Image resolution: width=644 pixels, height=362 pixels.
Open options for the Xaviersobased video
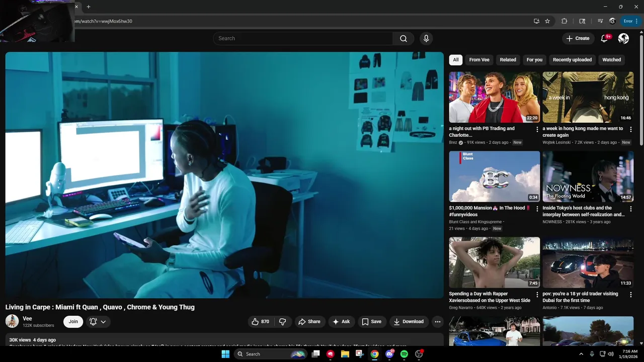(537, 295)
